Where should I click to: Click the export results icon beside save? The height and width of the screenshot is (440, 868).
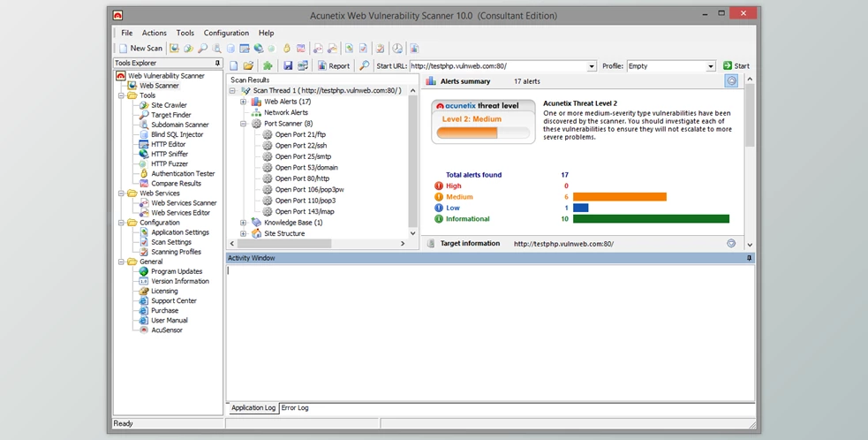pos(303,66)
